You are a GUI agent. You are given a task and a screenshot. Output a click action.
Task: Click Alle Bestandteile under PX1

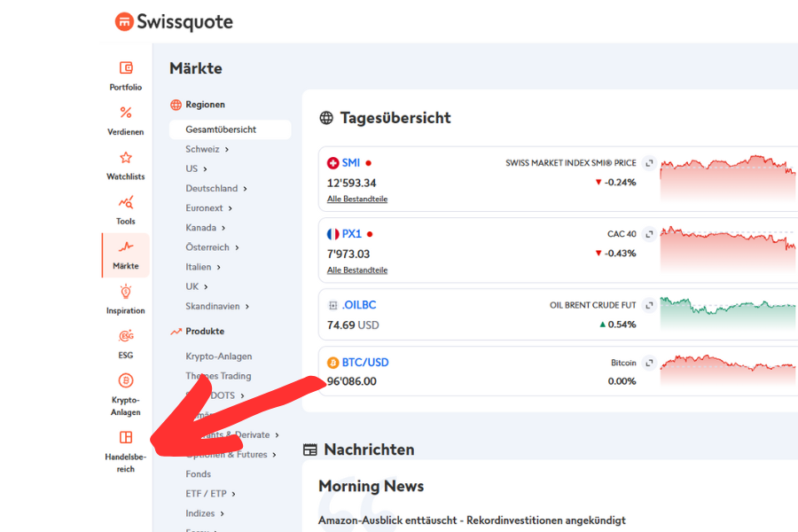click(357, 270)
